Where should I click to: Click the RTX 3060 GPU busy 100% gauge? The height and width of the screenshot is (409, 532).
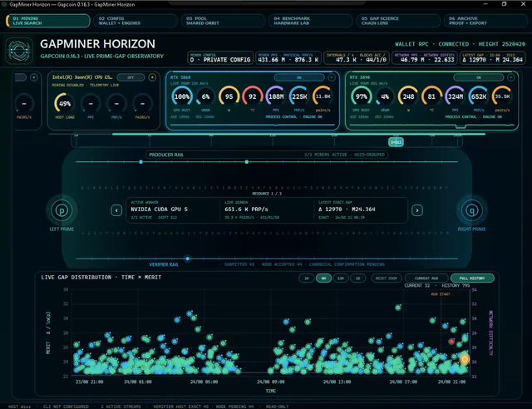click(182, 96)
